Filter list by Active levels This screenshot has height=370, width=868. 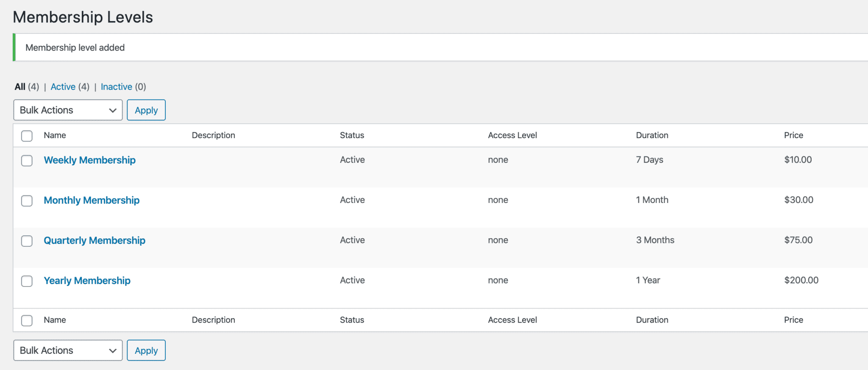[63, 87]
